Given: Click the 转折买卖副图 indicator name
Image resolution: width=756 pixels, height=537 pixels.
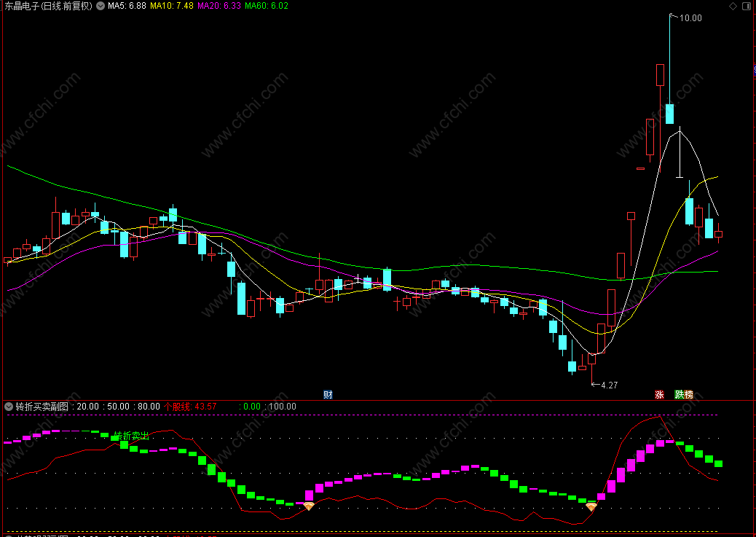Looking at the screenshot, I should coord(42,407).
